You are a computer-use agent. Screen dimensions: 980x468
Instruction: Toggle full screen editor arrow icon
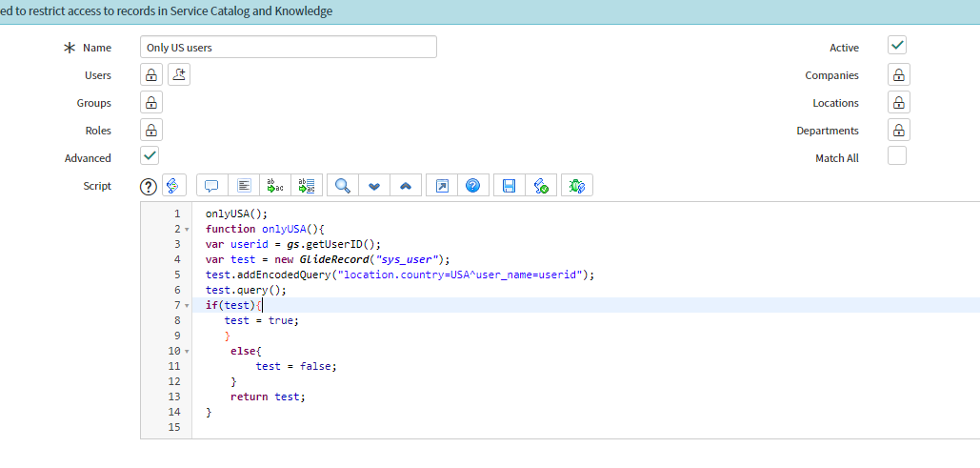pyautogui.click(x=442, y=186)
